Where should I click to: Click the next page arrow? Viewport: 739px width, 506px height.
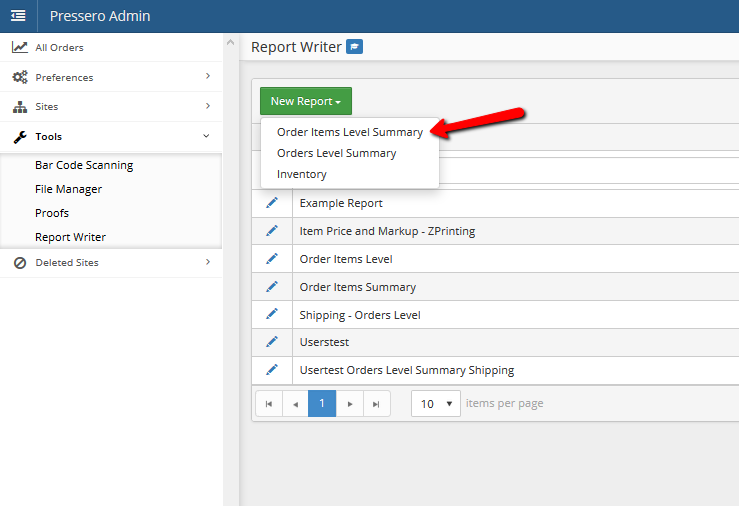(350, 404)
